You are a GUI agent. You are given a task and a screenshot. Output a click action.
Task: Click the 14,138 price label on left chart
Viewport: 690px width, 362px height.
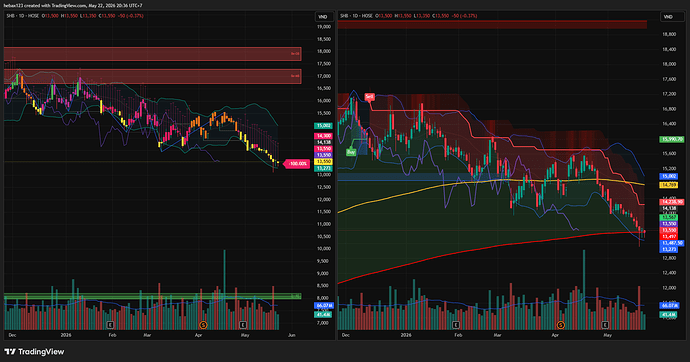pyautogui.click(x=323, y=143)
